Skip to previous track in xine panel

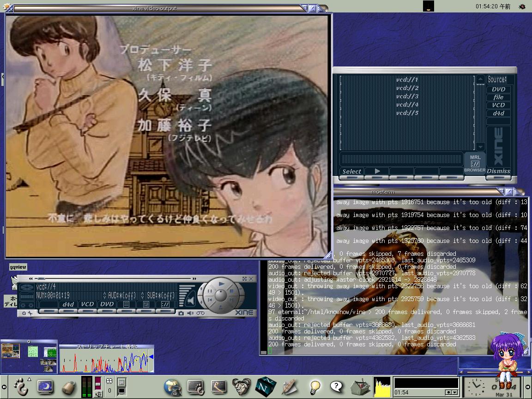(210, 300)
